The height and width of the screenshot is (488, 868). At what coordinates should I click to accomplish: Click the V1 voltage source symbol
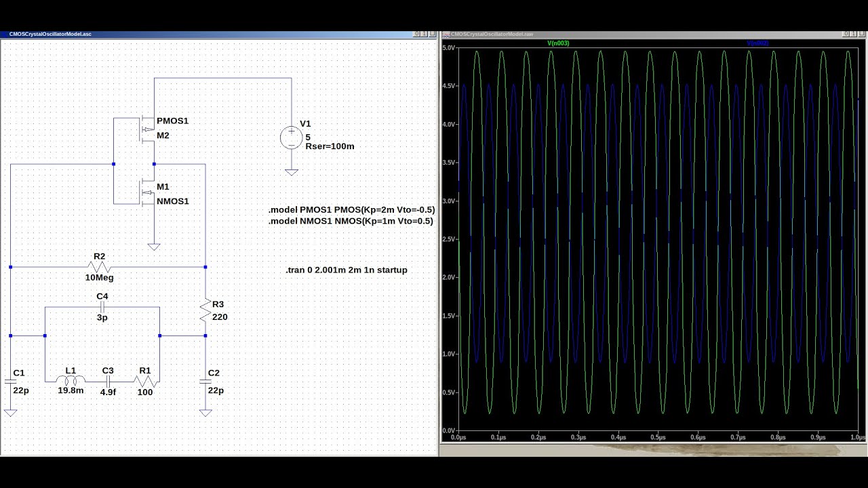pos(292,138)
